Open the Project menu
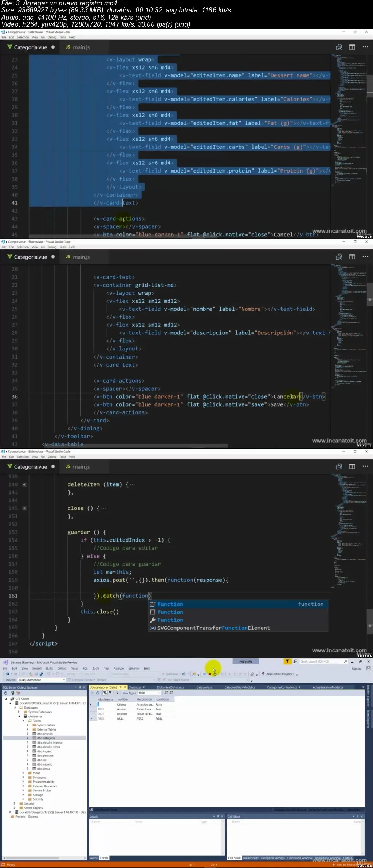373x868 pixels. [x=37, y=669]
